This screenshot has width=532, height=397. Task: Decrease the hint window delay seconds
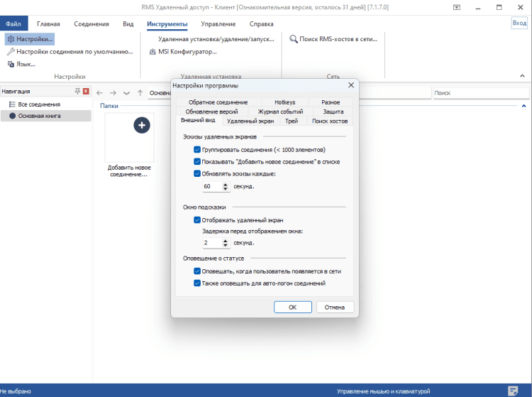[226, 244]
